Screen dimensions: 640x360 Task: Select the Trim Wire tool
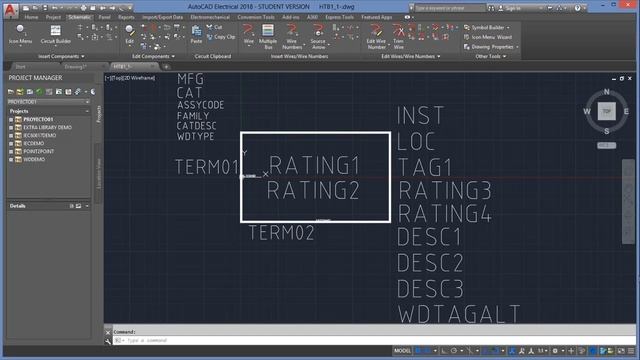(x=398, y=36)
